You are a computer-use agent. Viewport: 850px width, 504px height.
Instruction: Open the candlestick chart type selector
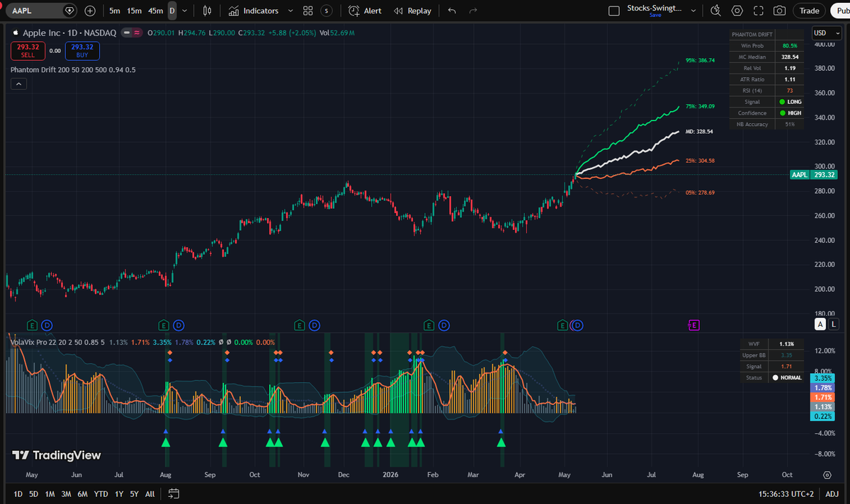tap(207, 11)
